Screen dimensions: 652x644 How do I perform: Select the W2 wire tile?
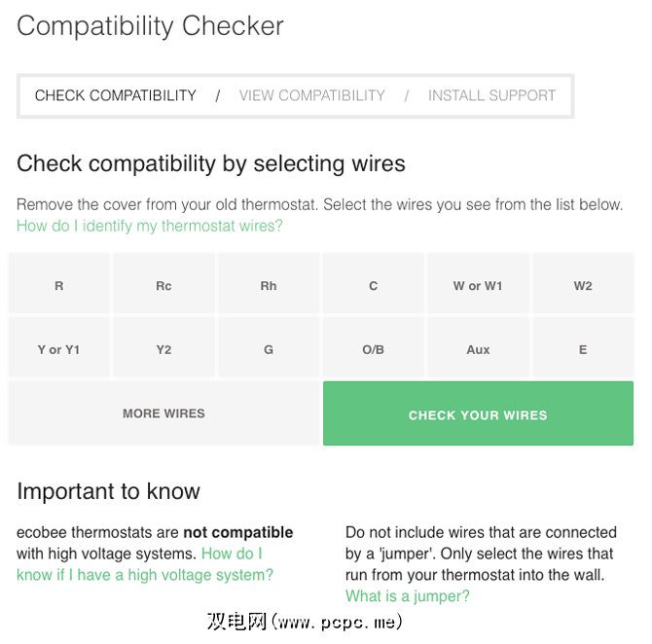click(583, 286)
